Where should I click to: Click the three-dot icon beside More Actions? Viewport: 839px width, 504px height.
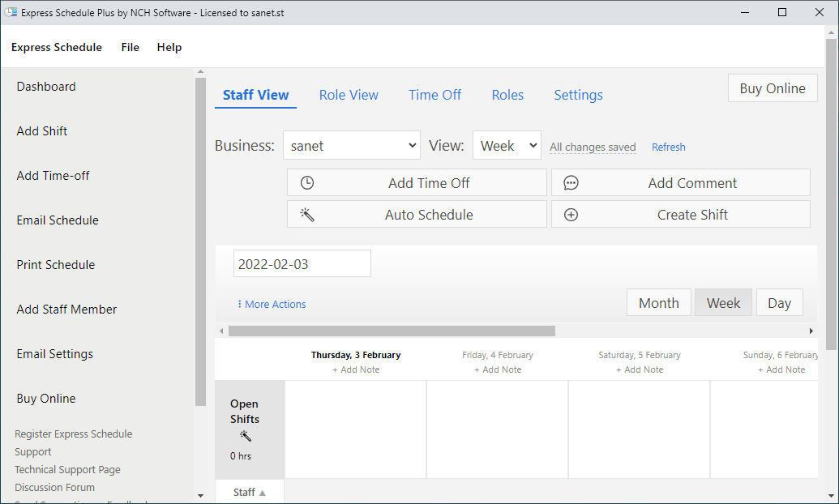tap(239, 304)
